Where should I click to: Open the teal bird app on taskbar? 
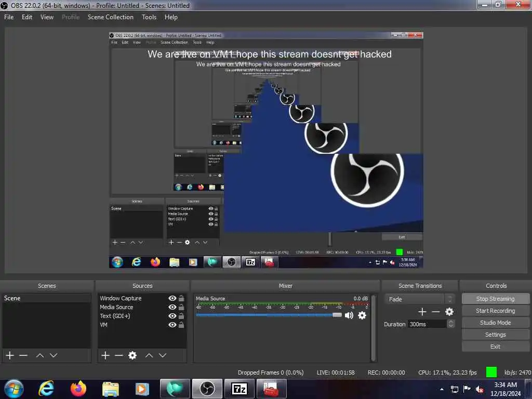pyautogui.click(x=175, y=389)
